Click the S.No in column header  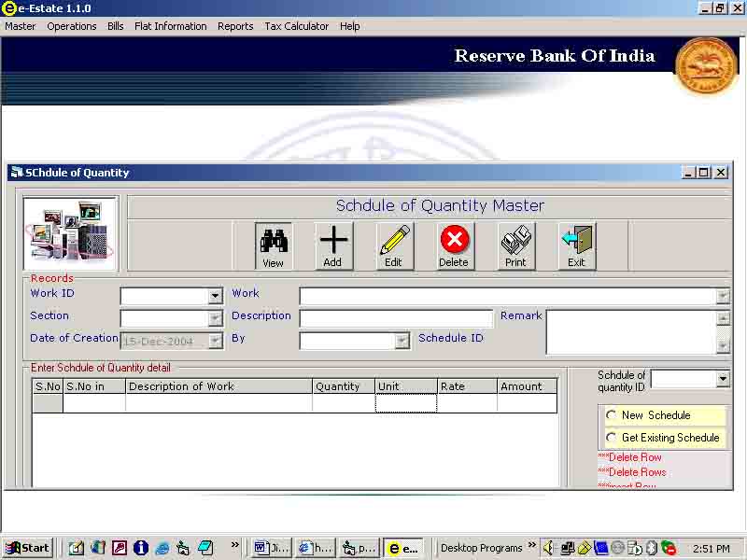94,386
